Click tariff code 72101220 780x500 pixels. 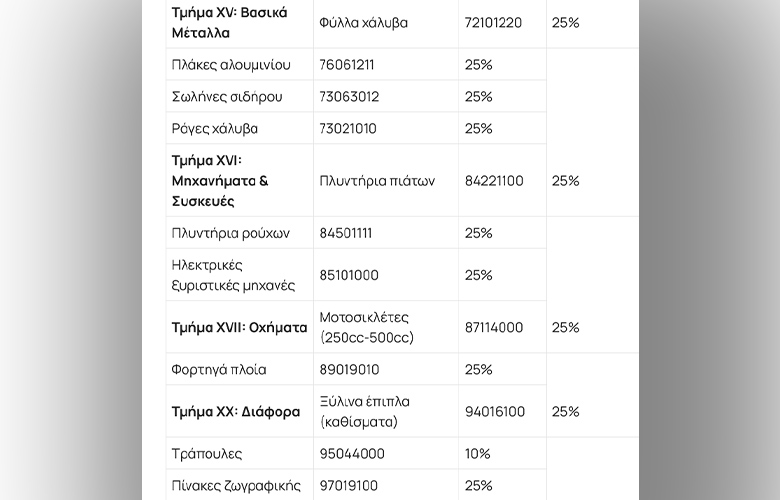493,23
